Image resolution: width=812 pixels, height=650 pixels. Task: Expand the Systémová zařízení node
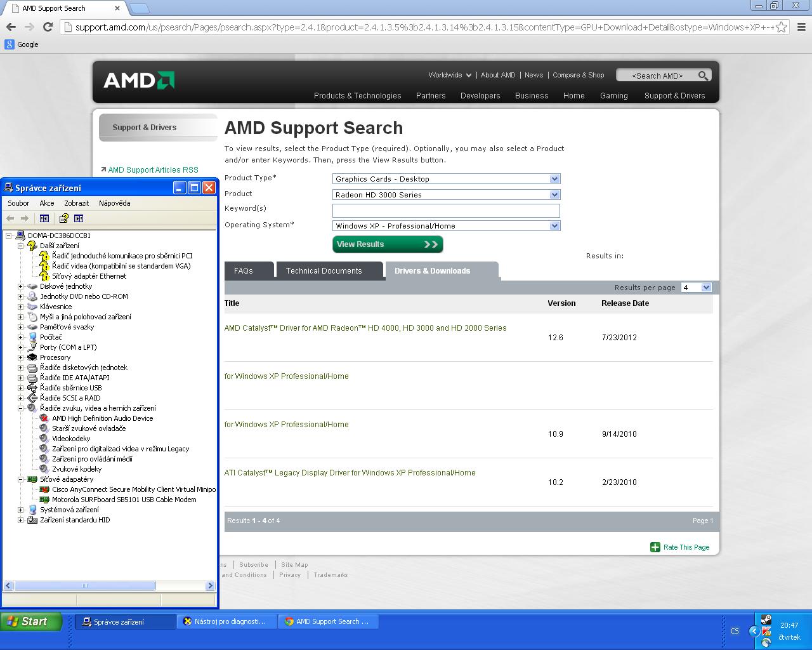point(20,510)
